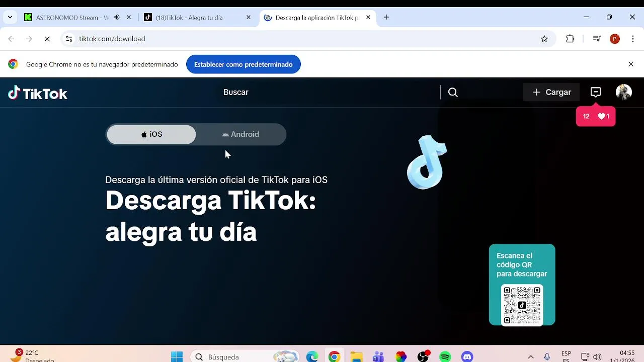Show hidden system tray icons

(x=530, y=356)
